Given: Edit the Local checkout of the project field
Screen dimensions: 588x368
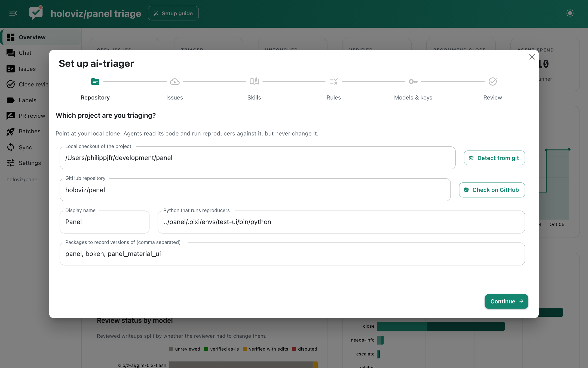Looking at the screenshot, I should pyautogui.click(x=258, y=158).
